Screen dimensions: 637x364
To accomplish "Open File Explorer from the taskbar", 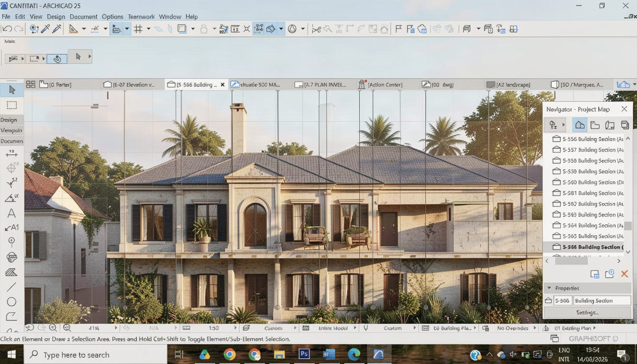I will (279, 355).
